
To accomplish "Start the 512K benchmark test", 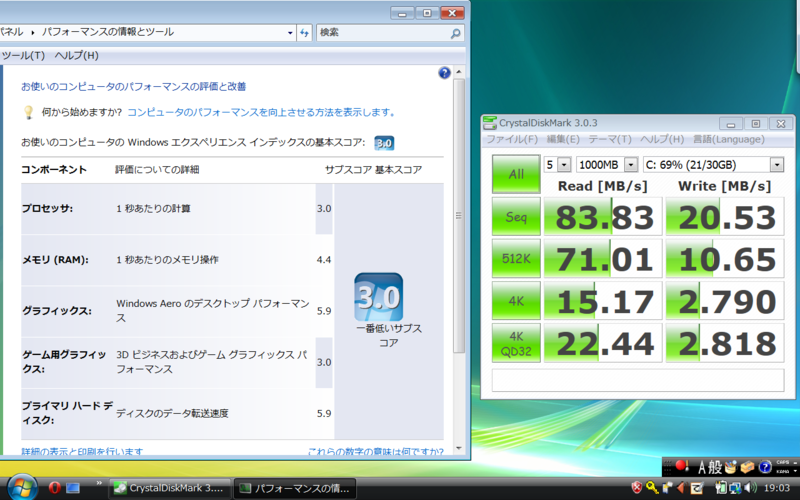I will [x=516, y=259].
